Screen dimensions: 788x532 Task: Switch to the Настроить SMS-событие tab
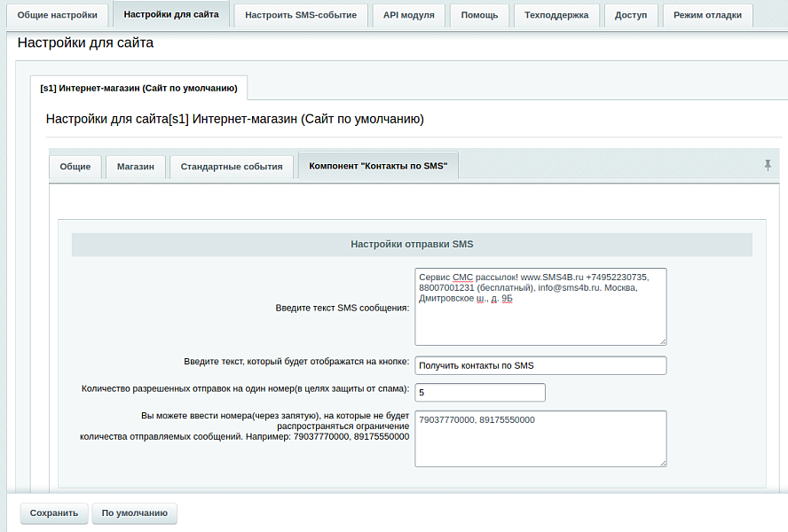tap(300, 15)
